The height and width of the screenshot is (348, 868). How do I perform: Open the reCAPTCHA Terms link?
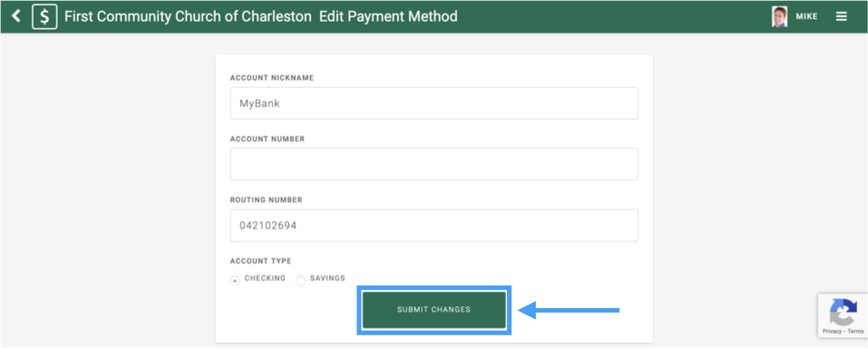[856, 331]
